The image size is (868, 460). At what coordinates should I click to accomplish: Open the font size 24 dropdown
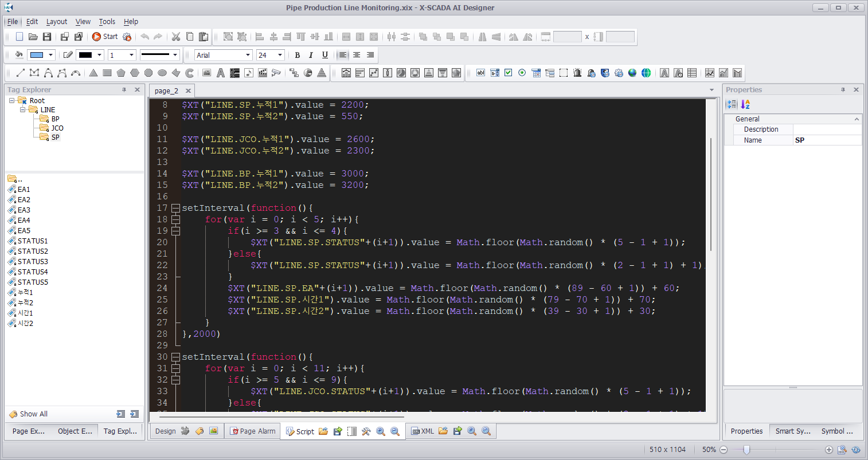point(280,55)
